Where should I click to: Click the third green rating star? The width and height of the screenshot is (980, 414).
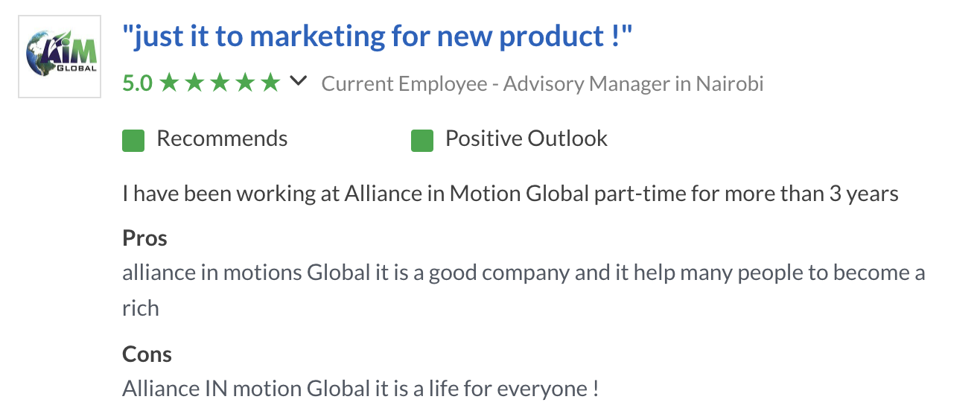220,82
